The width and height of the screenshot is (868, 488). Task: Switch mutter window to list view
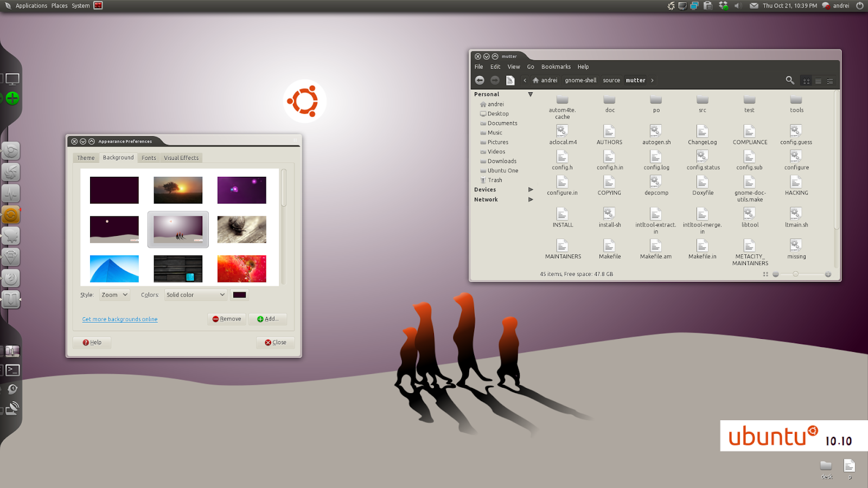pyautogui.click(x=818, y=81)
